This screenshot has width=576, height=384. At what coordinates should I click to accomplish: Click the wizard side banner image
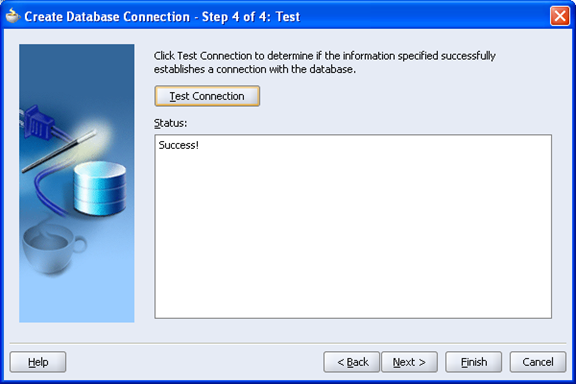click(x=77, y=183)
